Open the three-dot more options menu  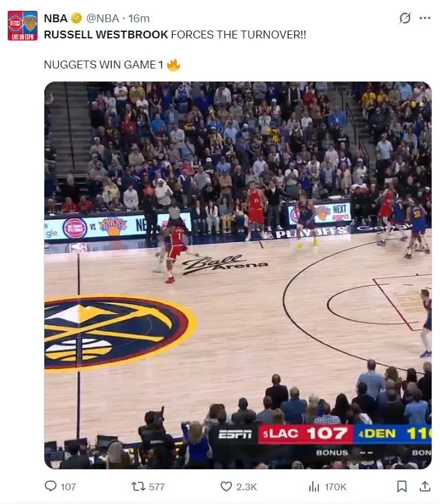(x=425, y=18)
